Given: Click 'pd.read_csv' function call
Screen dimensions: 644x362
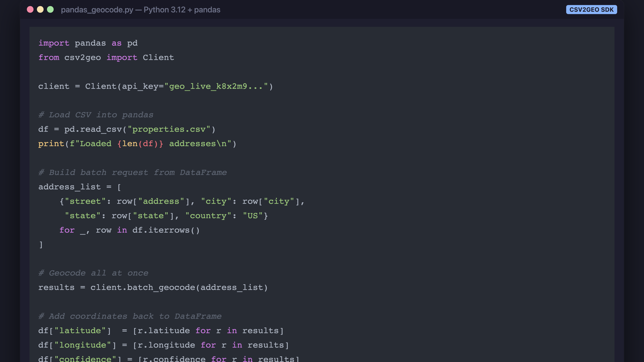Looking at the screenshot, I should tap(93, 129).
